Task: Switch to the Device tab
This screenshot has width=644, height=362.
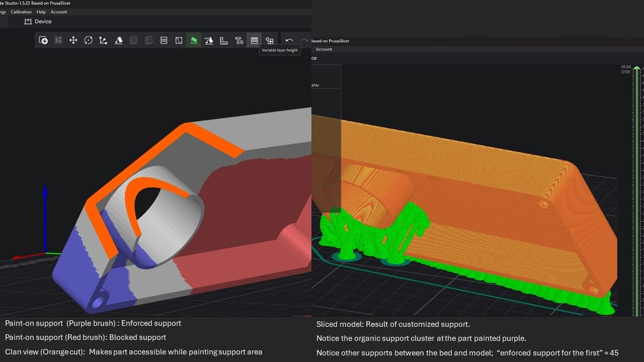Action: click(x=38, y=21)
